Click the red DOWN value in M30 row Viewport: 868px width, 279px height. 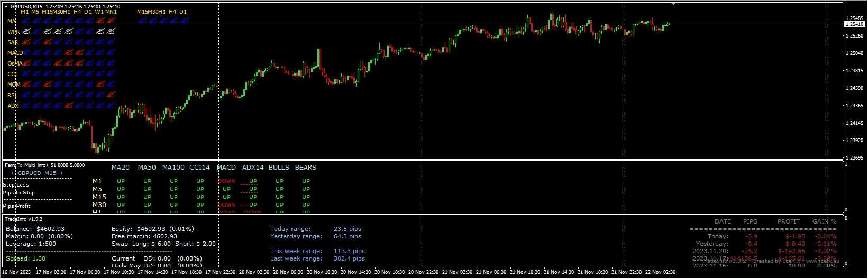[x=226, y=205]
